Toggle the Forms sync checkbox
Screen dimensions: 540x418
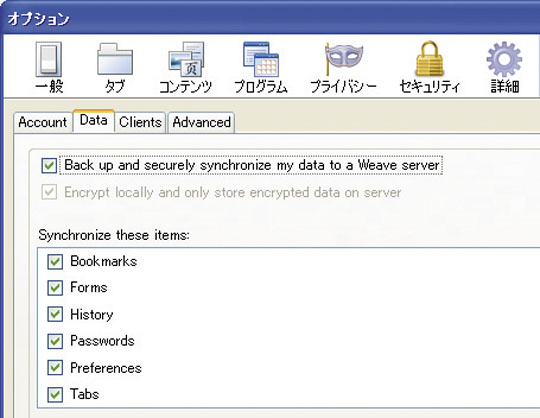pos(55,288)
